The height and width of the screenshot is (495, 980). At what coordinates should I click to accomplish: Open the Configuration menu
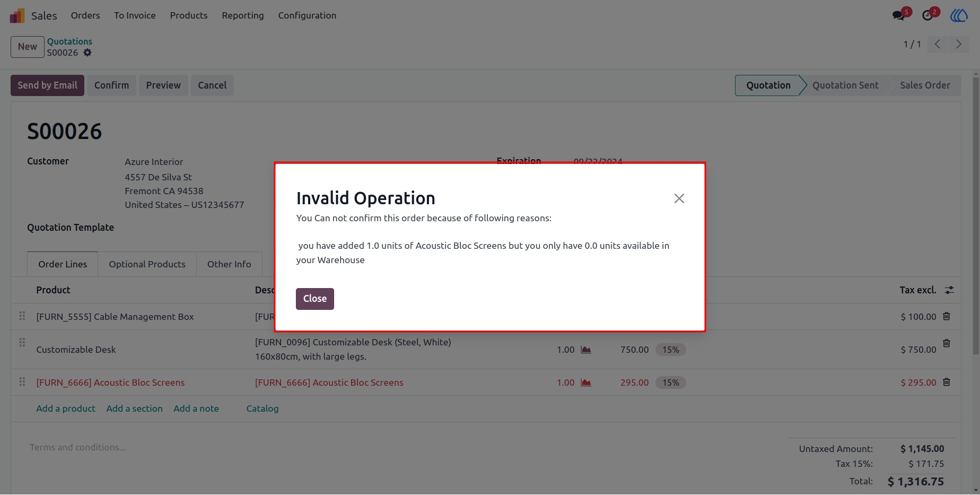tap(307, 15)
